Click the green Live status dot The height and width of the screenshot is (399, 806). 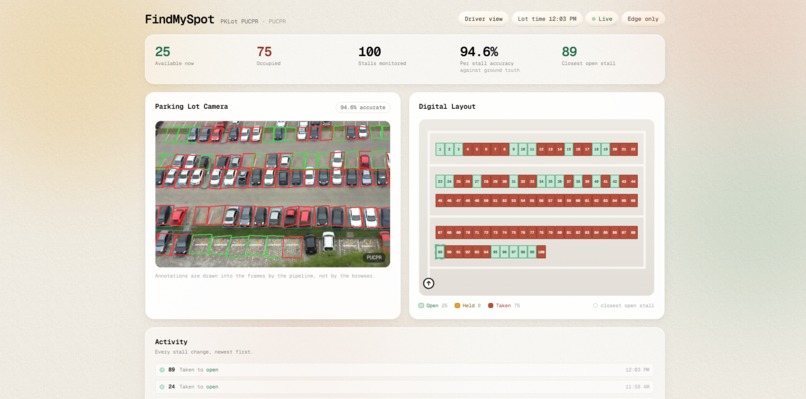(x=594, y=19)
